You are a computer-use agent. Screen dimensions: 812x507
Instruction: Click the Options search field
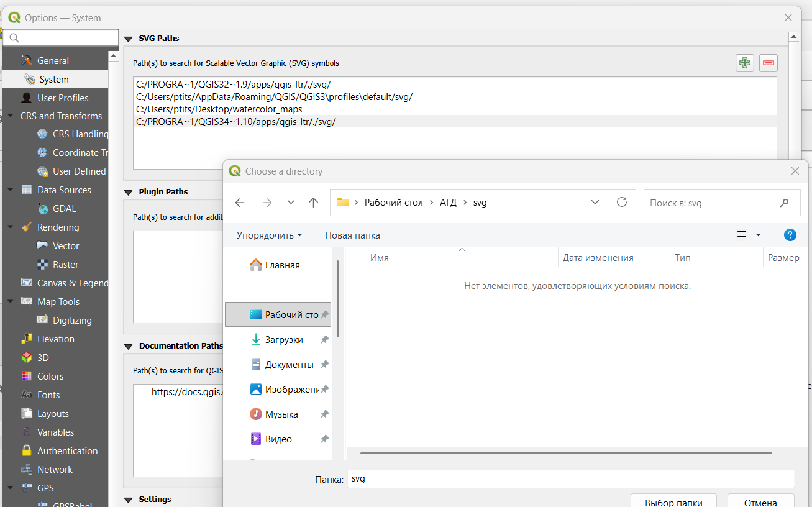(61, 38)
